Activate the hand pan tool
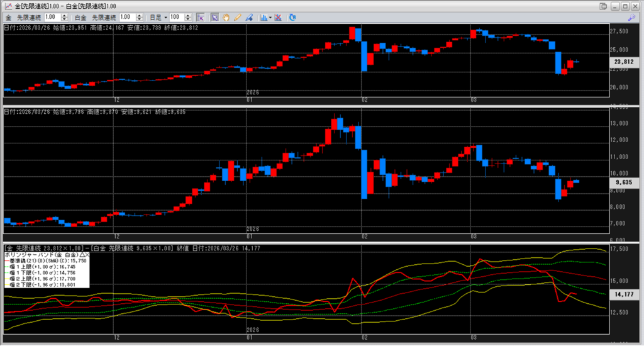The width and height of the screenshot is (644, 346). [x=226, y=17]
